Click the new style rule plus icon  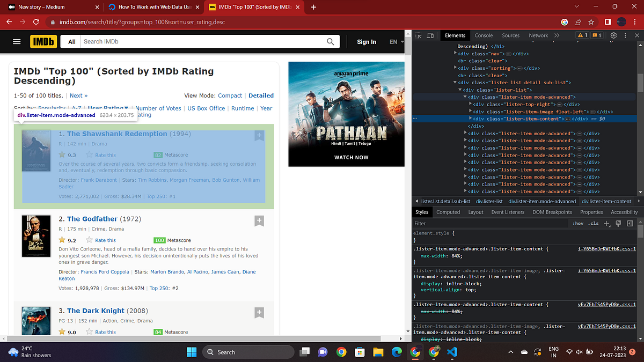click(x=607, y=224)
